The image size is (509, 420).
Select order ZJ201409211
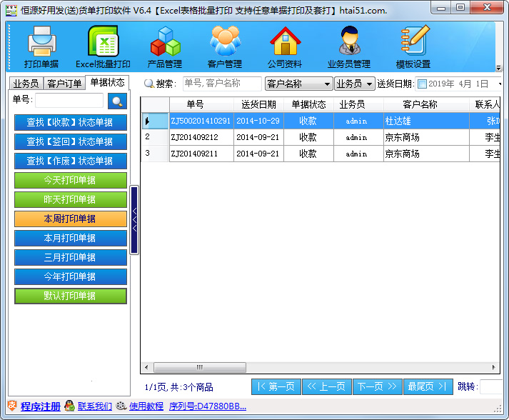click(x=201, y=154)
